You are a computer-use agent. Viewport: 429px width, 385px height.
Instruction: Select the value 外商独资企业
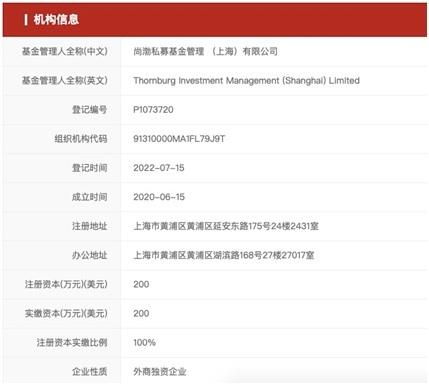[x=160, y=372]
